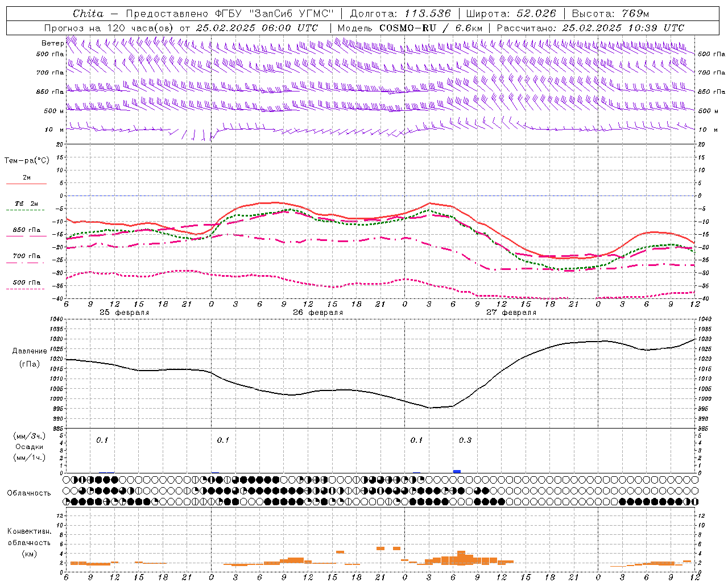Select the "Широта: 52.026" header field
The image size is (728, 582).
tap(511, 14)
